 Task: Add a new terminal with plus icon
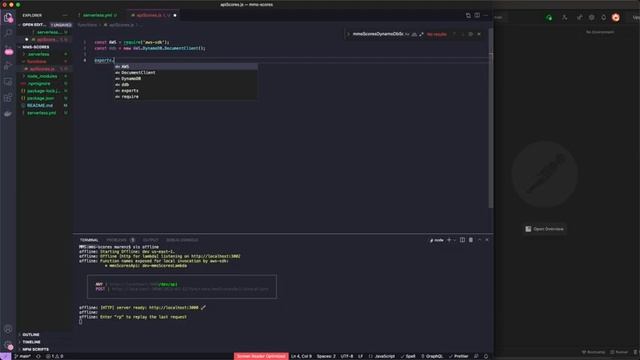[449, 240]
